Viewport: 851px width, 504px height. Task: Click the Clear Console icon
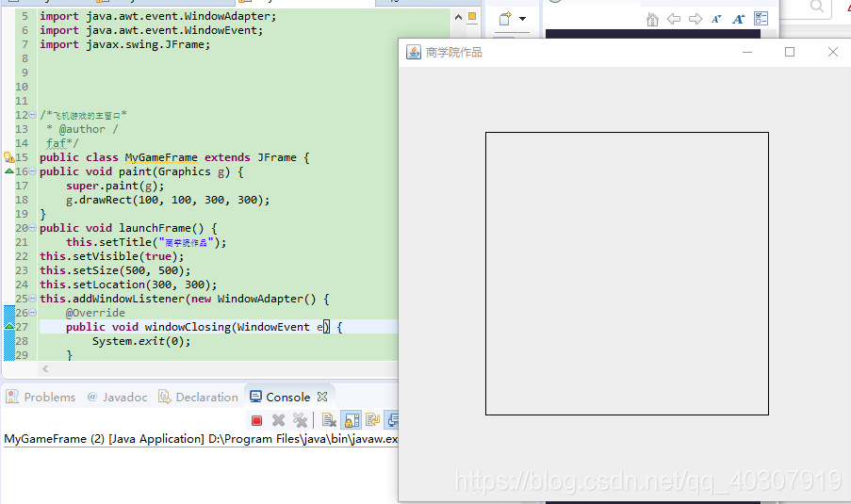pos(329,420)
